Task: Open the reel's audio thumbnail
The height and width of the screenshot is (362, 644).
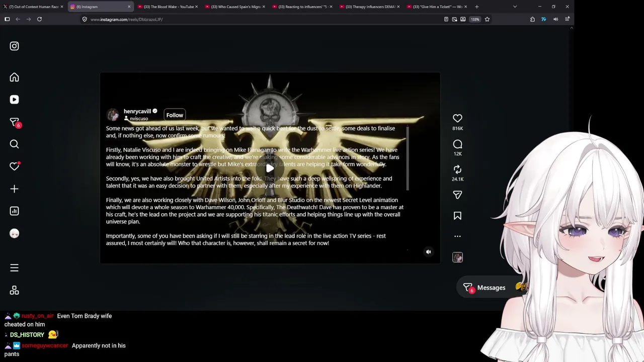Action: point(457,257)
